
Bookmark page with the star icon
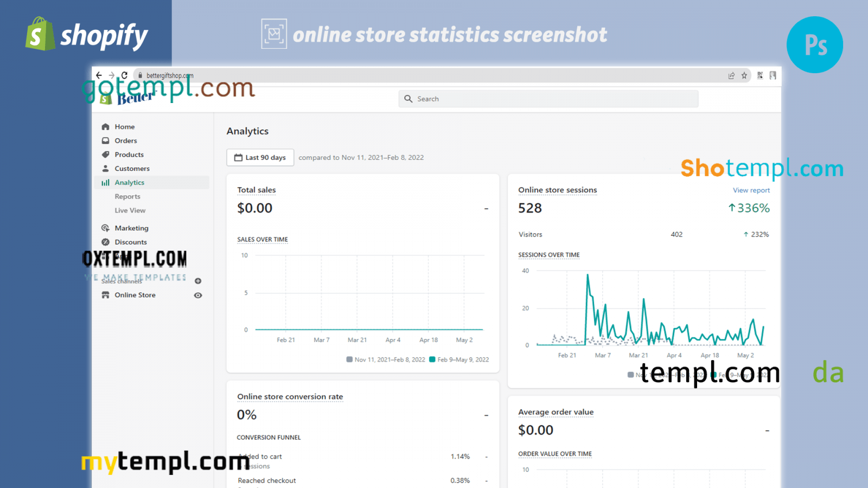click(x=744, y=76)
